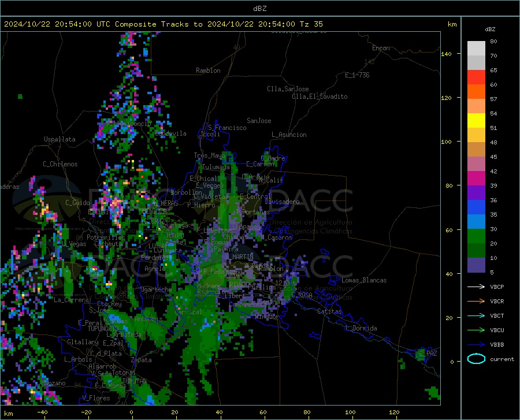Viewport: 520px width, 420px height.
Task: Click the 'Cto_Rey' map label
Action: (109, 304)
